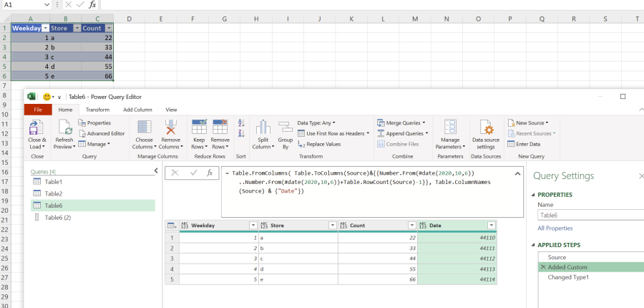The width and height of the screenshot is (644, 308).
Task: Open the query Properties button
Action: click(x=94, y=123)
